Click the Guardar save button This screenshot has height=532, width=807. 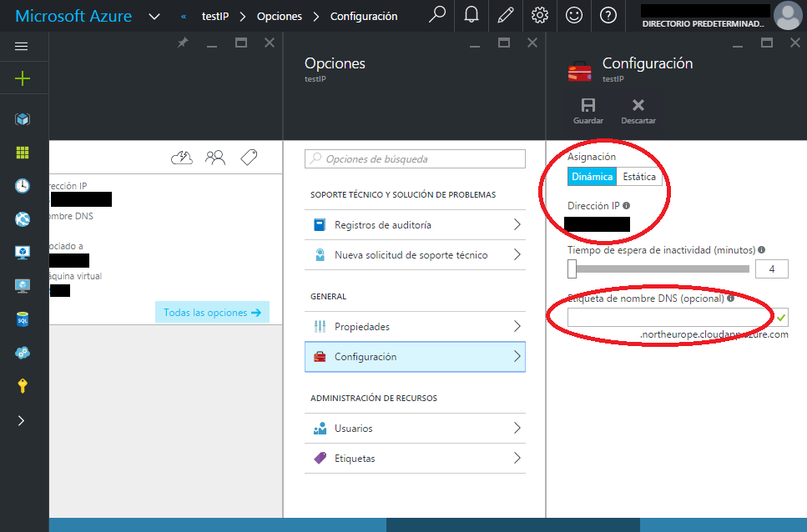tap(588, 111)
